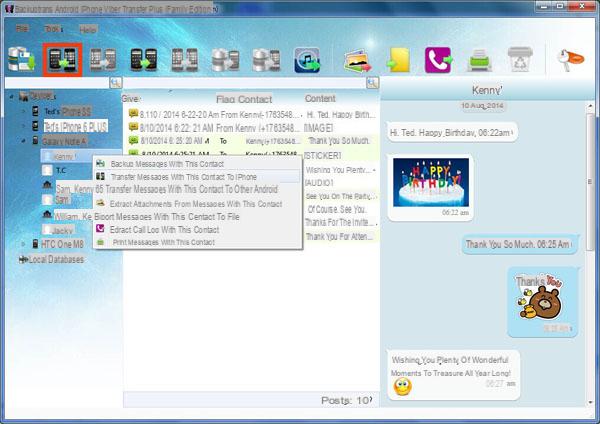The height and width of the screenshot is (424, 600).
Task: Click the Thank You bear sticker
Action: [x=540, y=297]
